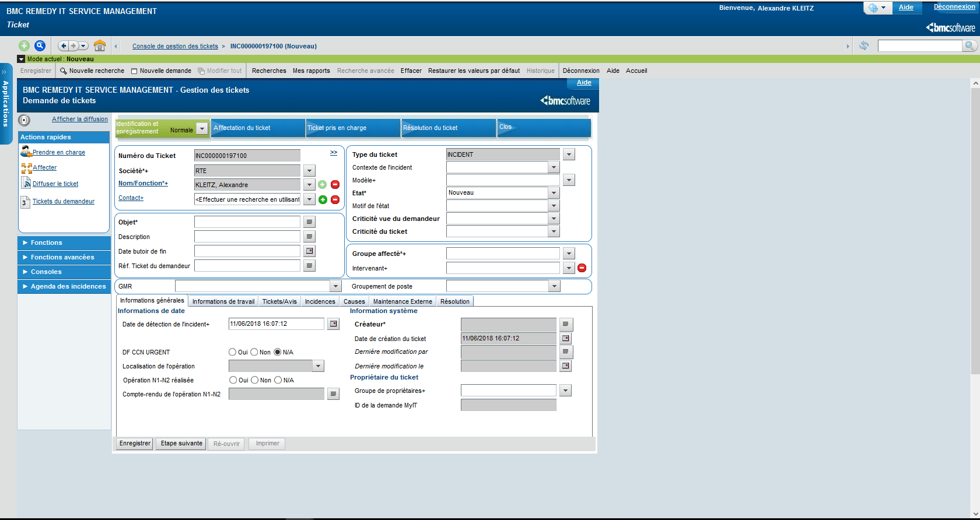
Task: Click the circular icon beside Afficher la diffusion
Action: click(24, 120)
